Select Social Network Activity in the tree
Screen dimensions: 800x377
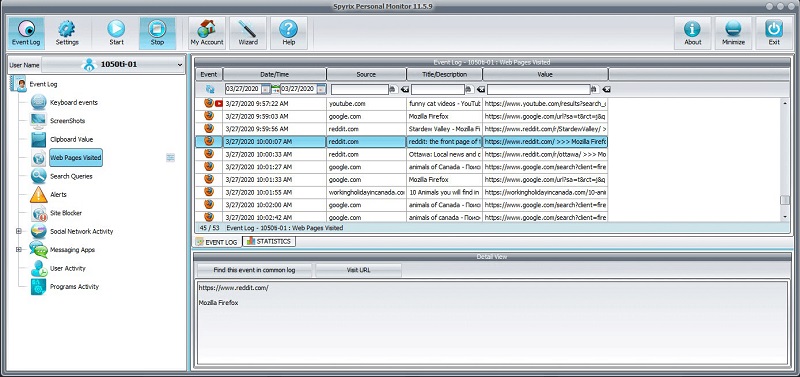(82, 231)
